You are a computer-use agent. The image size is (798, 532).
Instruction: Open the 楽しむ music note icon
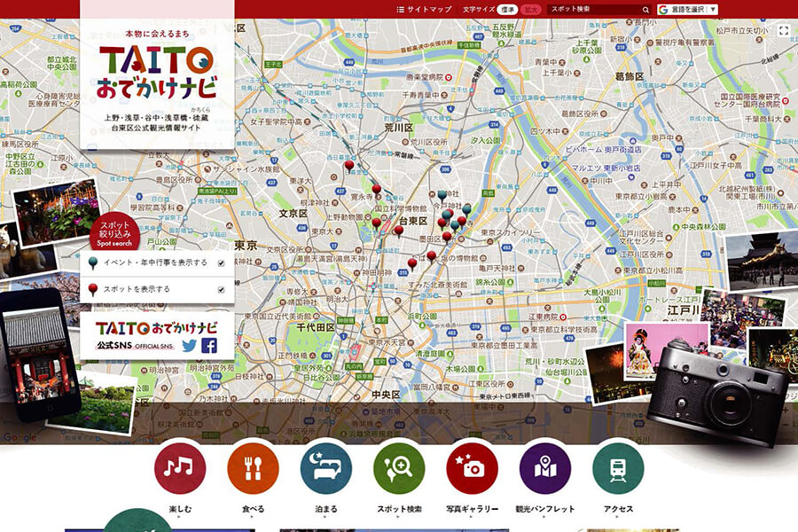click(x=180, y=468)
